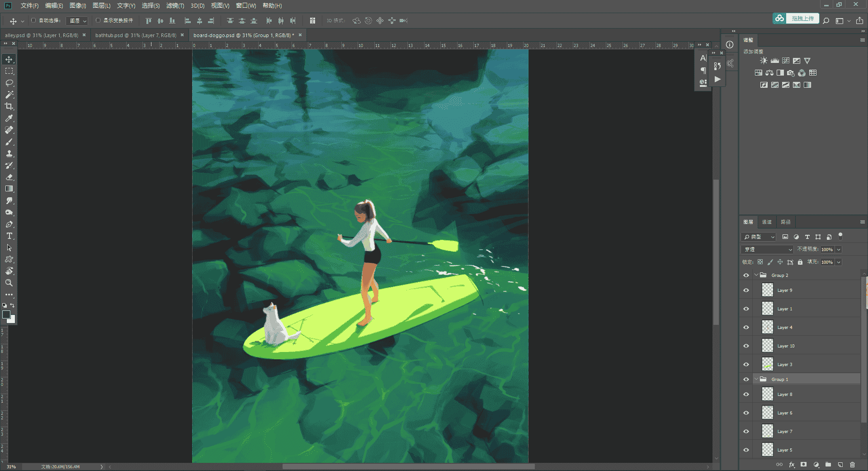The width and height of the screenshot is (868, 471).
Task: Open the 滤镜 (Filter) menu
Action: pyautogui.click(x=175, y=5)
